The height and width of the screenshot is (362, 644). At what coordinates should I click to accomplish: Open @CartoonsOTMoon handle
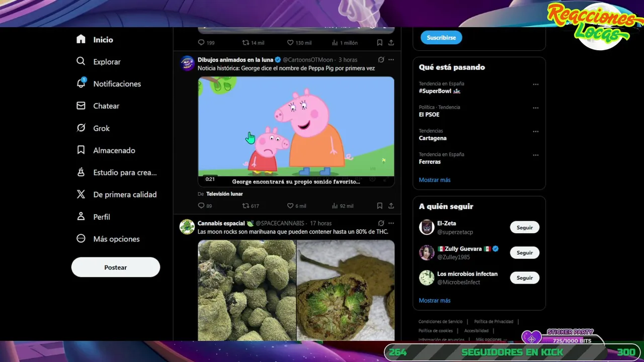308,60
